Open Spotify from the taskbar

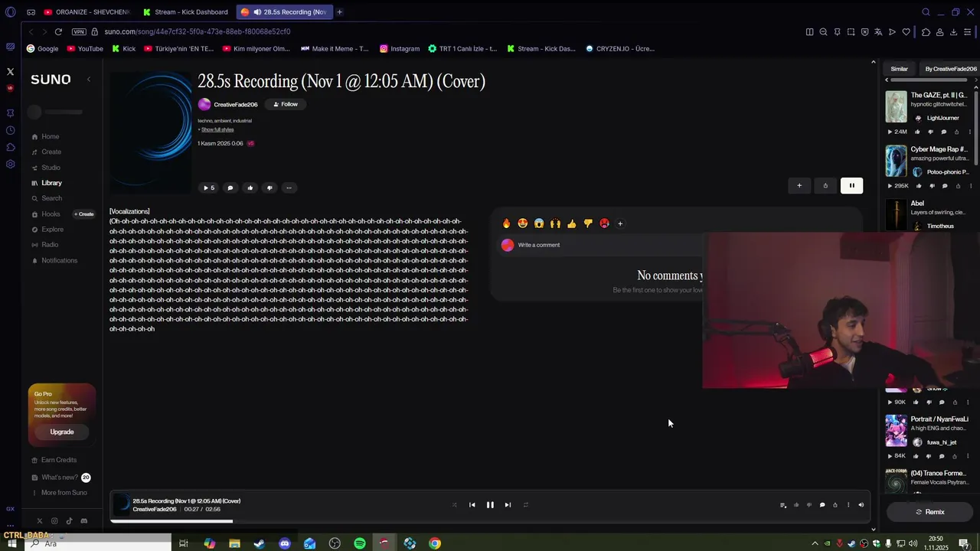(x=360, y=543)
